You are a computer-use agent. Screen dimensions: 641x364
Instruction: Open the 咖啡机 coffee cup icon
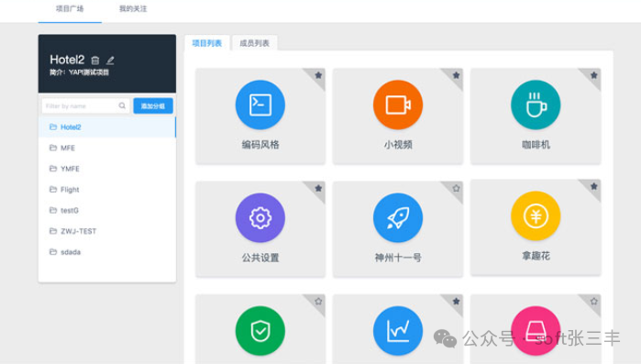coord(536,105)
